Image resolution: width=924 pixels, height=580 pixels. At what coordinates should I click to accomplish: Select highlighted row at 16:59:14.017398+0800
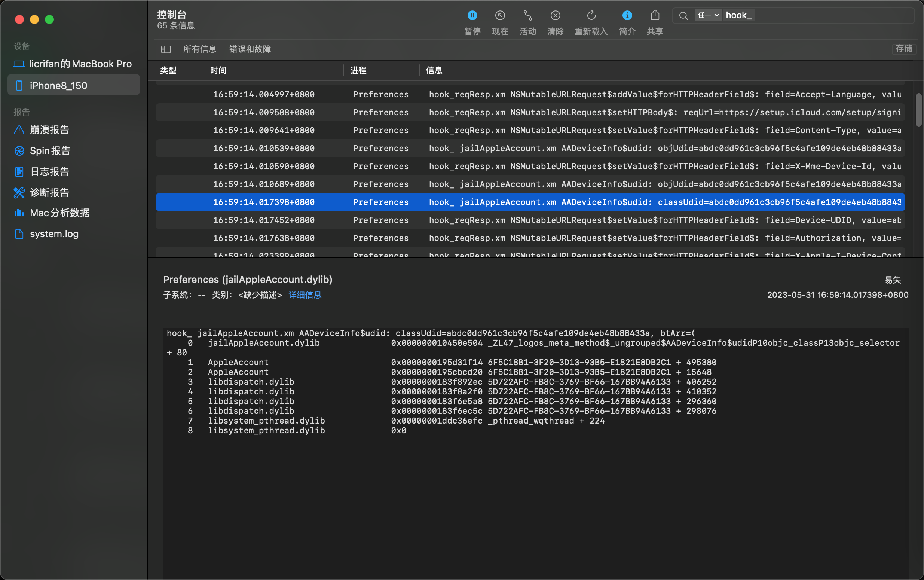(530, 202)
